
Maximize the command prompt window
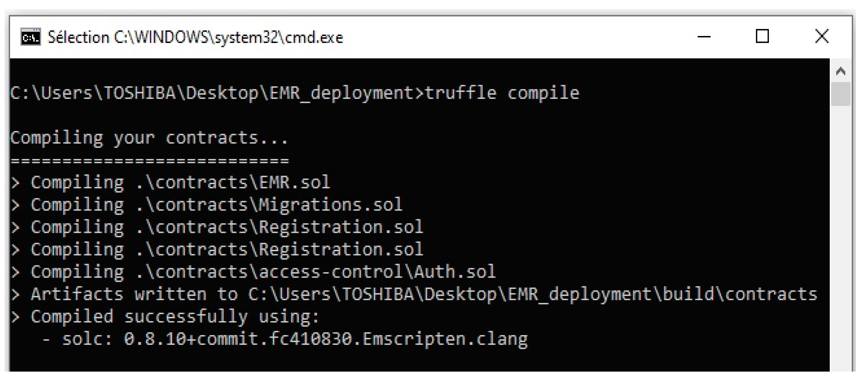[x=762, y=37]
